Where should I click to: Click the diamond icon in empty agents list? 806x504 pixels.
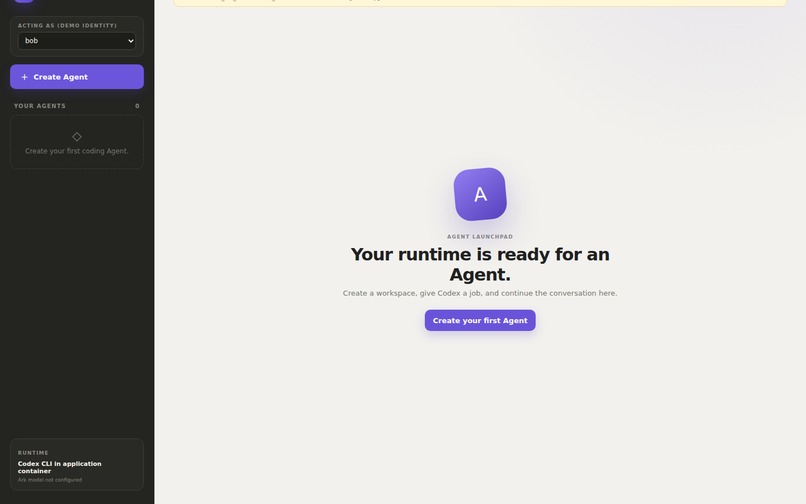[x=77, y=137]
